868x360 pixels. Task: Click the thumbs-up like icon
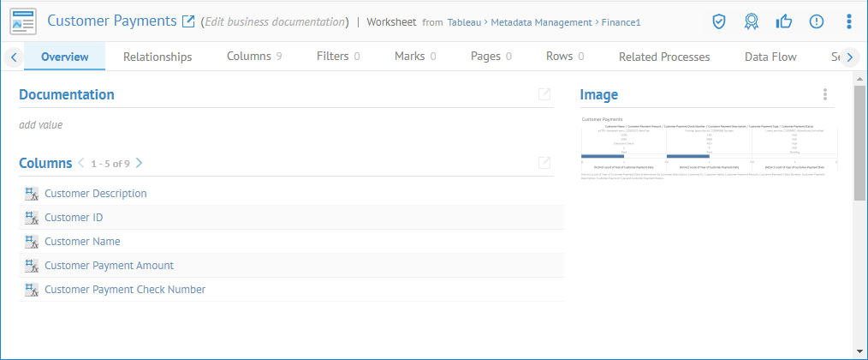click(x=783, y=21)
